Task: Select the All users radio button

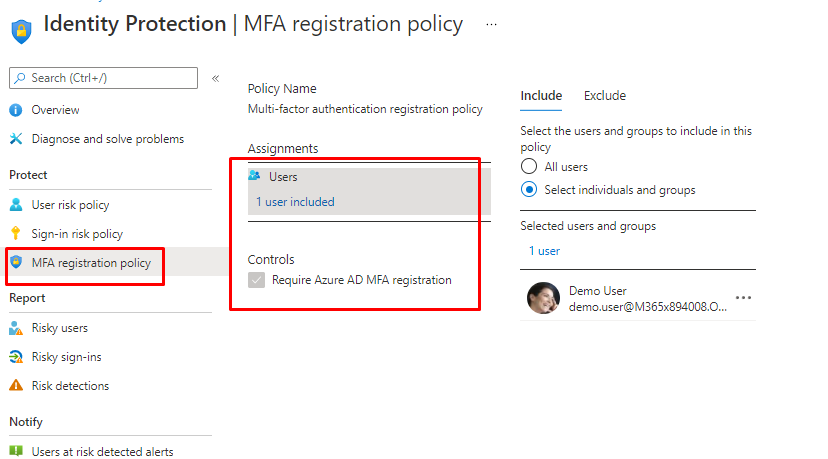Action: 530,167
